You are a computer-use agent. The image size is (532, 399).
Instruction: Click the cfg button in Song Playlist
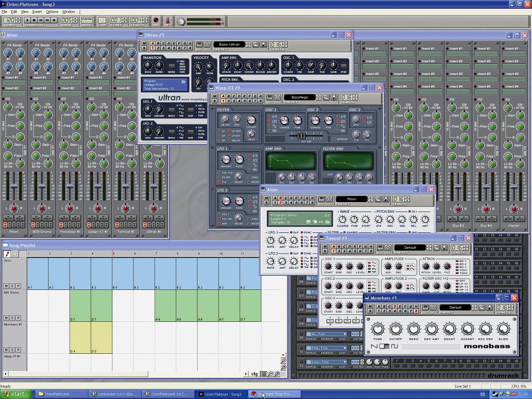coord(254,374)
